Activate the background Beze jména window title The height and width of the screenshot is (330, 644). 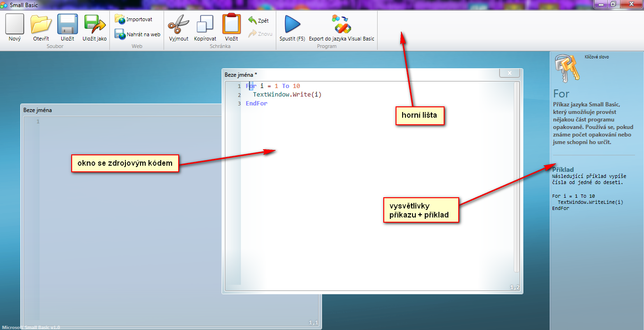pyautogui.click(x=38, y=110)
